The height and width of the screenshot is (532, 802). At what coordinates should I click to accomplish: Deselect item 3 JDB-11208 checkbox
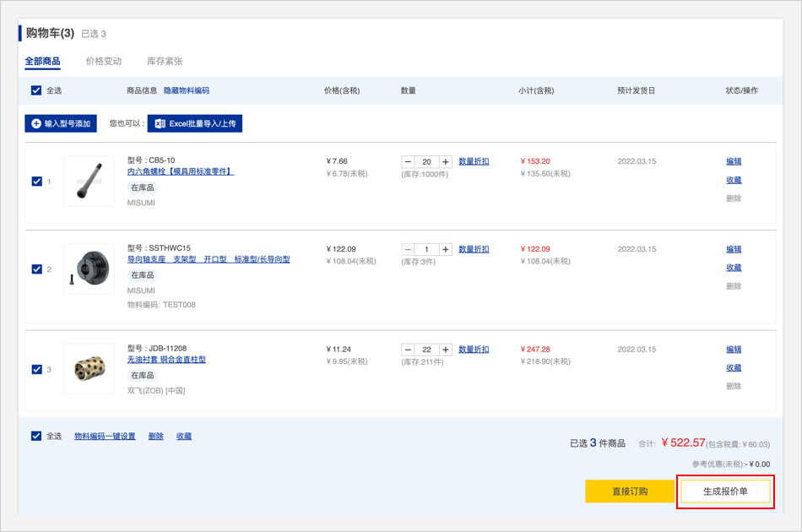coord(36,369)
